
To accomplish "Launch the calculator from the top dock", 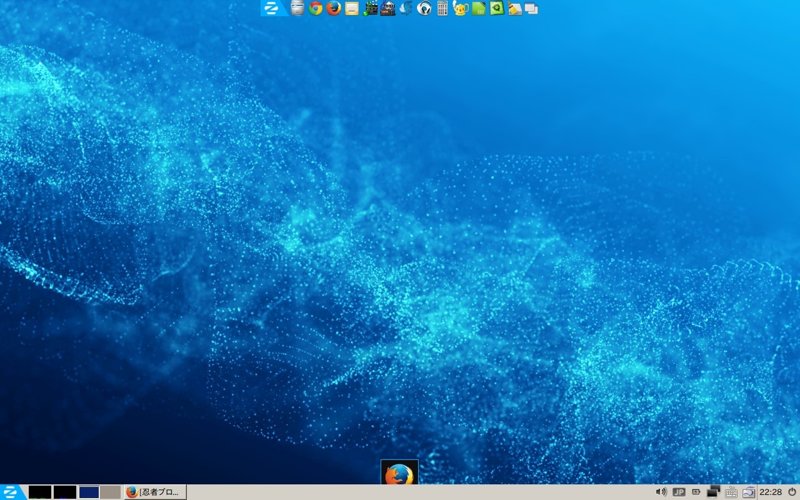I will click(442, 8).
